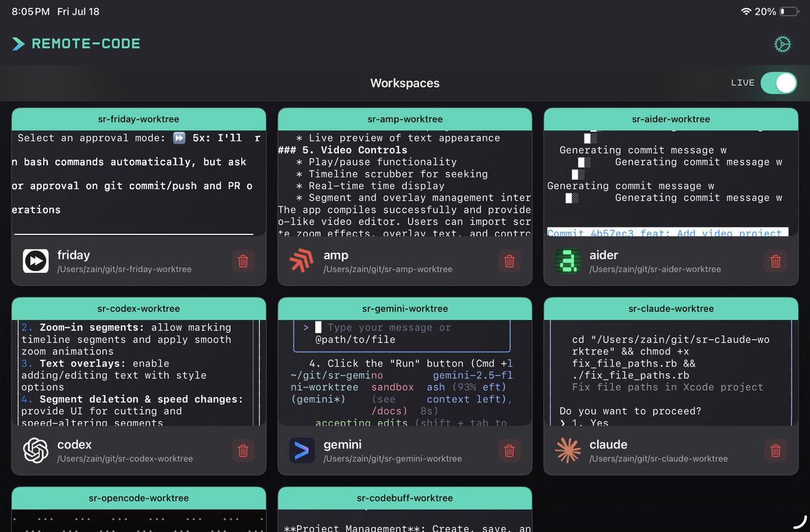The height and width of the screenshot is (532, 810).
Task: Open the sr-amp-worktree header
Action: pos(405,119)
